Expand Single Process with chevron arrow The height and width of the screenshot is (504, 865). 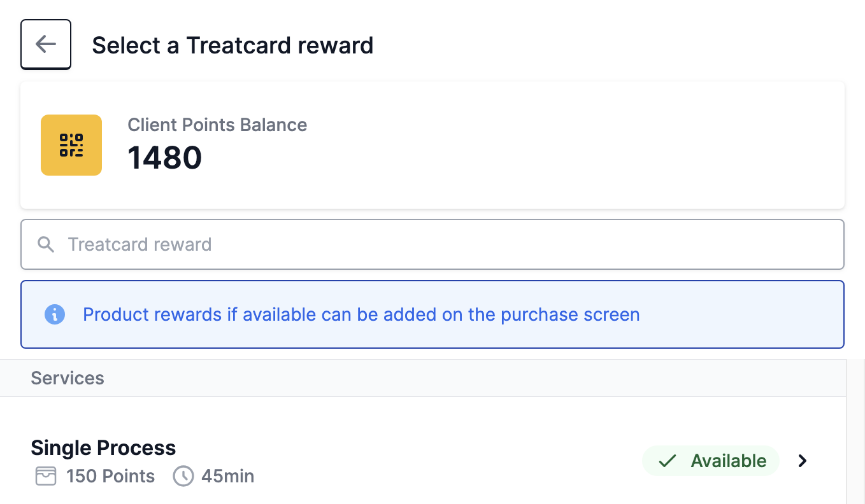[803, 461]
